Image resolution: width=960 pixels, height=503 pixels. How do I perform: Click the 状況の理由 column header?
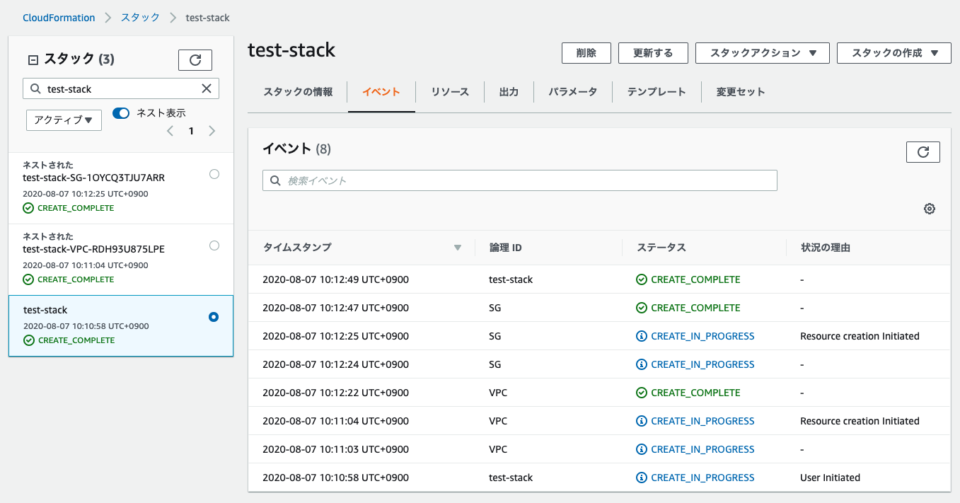point(825,248)
